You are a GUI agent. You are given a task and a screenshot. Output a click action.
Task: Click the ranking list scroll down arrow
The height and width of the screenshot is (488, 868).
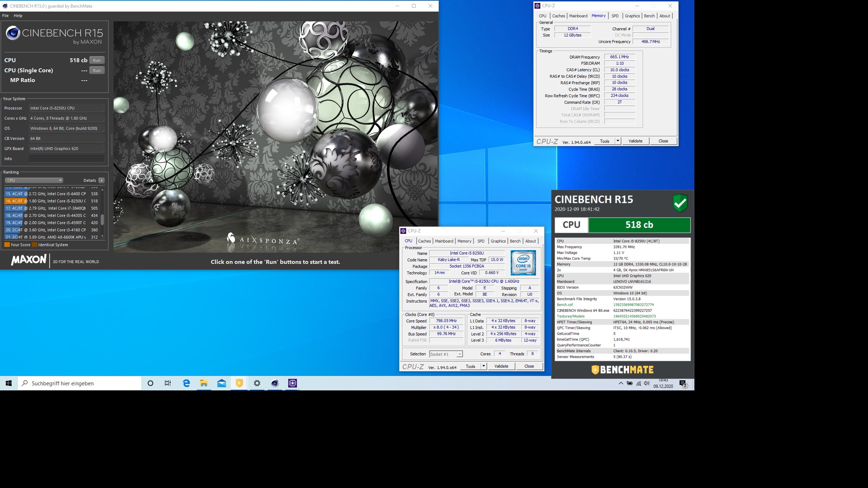pos(102,236)
